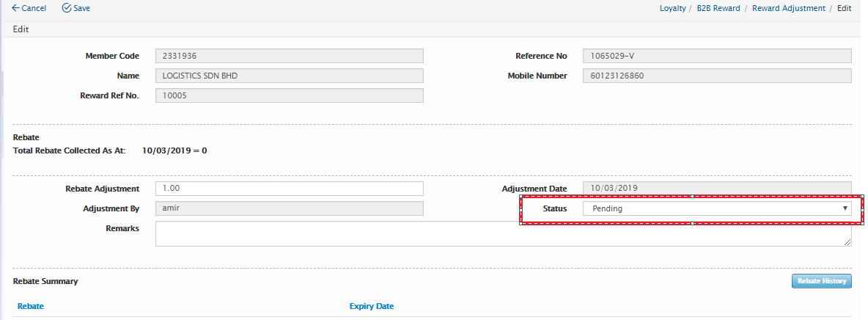Click the Adjustment Date field
Image resolution: width=868 pixels, height=320 pixels.
coord(716,189)
